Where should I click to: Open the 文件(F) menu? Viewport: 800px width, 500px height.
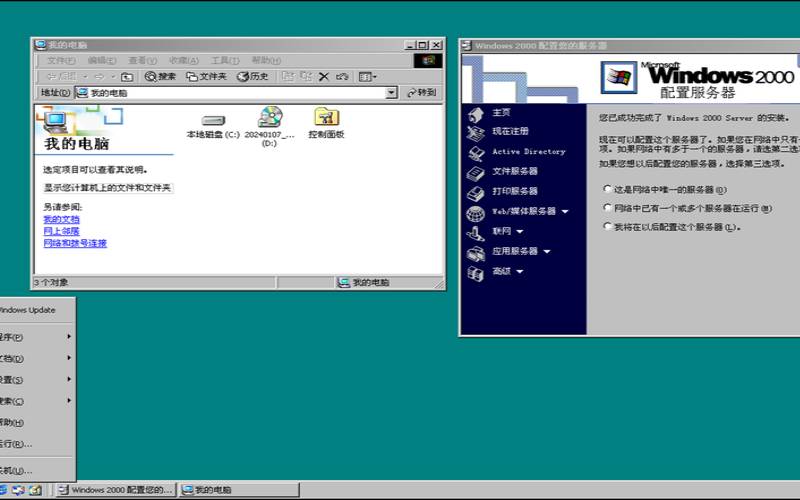point(61,60)
